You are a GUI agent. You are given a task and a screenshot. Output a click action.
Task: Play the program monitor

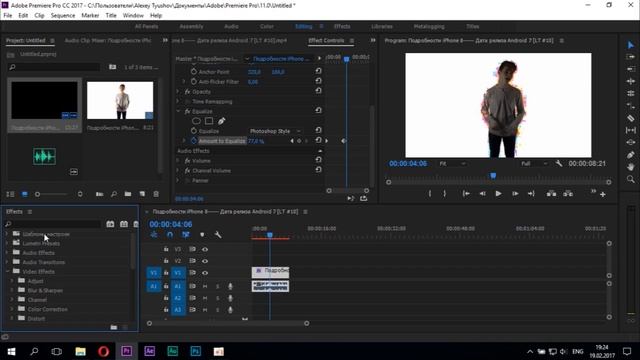click(x=498, y=194)
